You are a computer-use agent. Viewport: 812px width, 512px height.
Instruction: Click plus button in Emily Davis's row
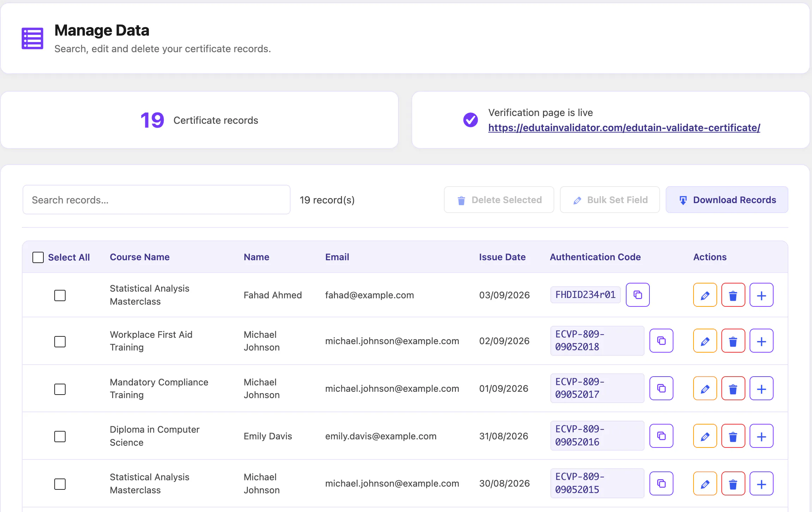761,436
